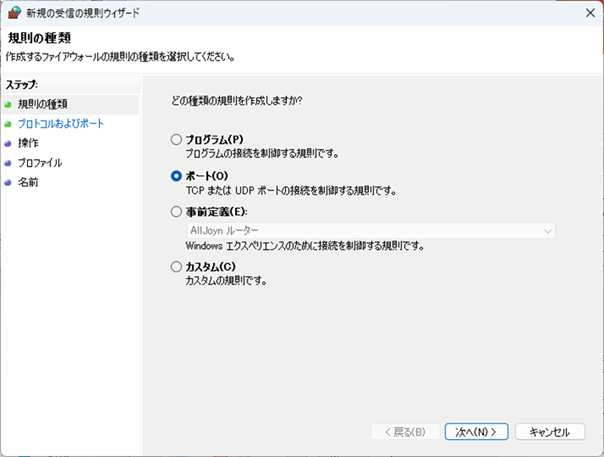Choose the 事前定義(E) radio option
This screenshot has width=604, height=457.
[177, 212]
